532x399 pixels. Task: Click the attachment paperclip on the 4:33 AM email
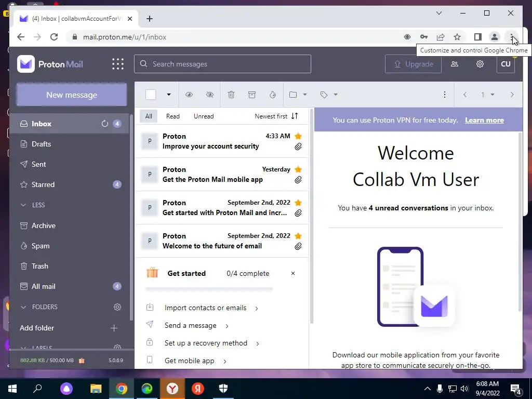click(298, 147)
